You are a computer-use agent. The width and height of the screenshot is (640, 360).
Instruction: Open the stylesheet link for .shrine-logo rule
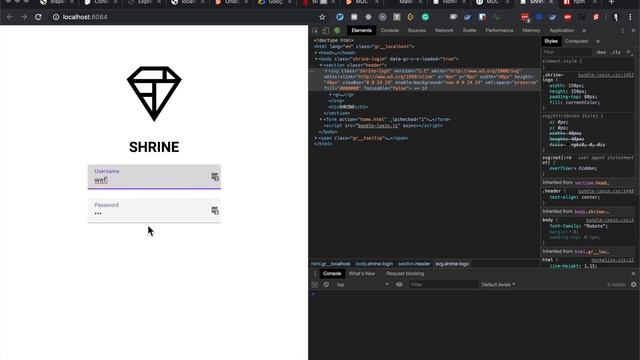[606, 76]
